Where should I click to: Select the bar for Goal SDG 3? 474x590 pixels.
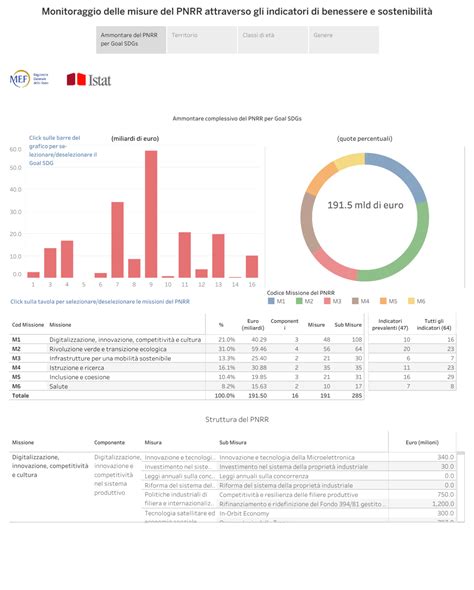[x=50, y=263]
